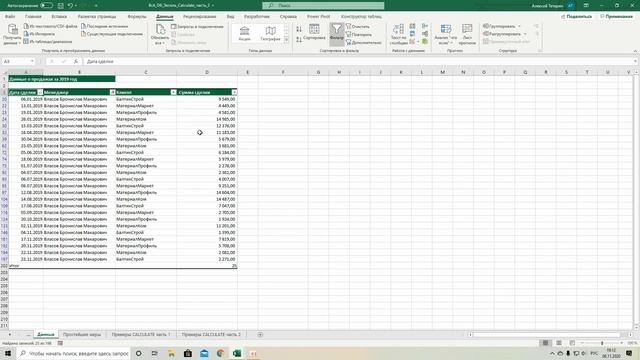Click the Save icon in title bar
The width and height of the screenshot is (640, 360).
61,6
